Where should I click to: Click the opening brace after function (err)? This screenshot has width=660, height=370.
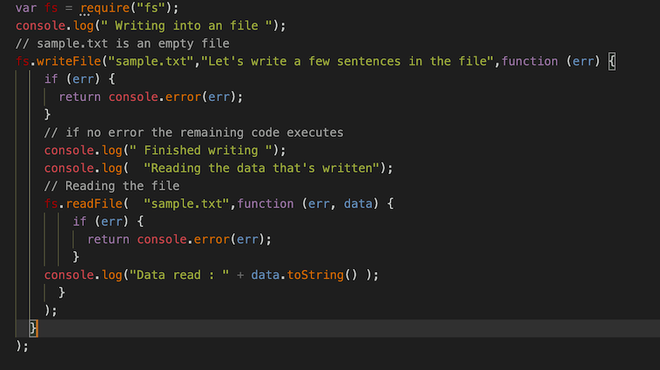coord(612,61)
